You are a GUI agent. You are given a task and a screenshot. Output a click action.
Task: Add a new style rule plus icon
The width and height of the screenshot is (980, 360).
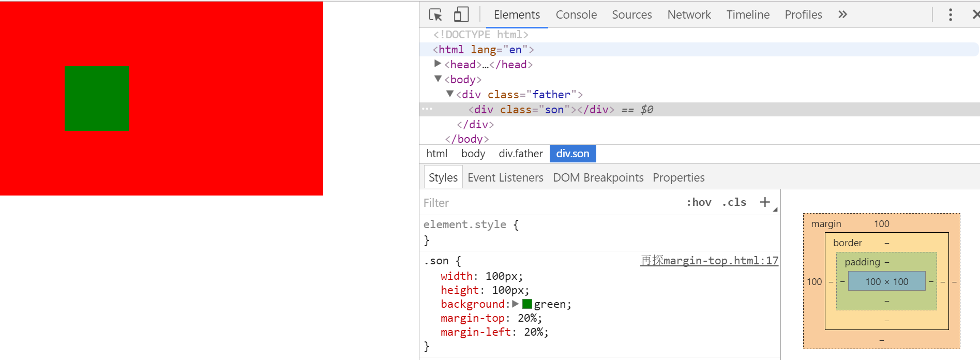pyautogui.click(x=765, y=202)
